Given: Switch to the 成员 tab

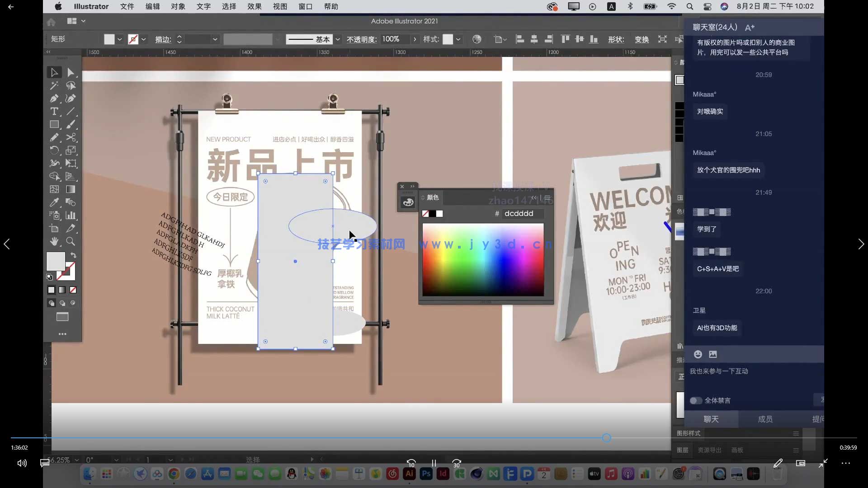Looking at the screenshot, I should click(x=765, y=419).
